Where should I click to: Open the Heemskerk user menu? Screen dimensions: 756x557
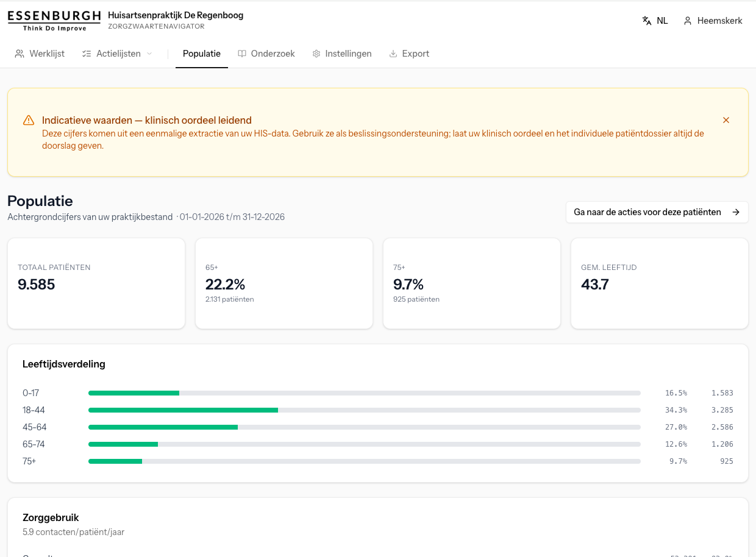[x=713, y=21]
